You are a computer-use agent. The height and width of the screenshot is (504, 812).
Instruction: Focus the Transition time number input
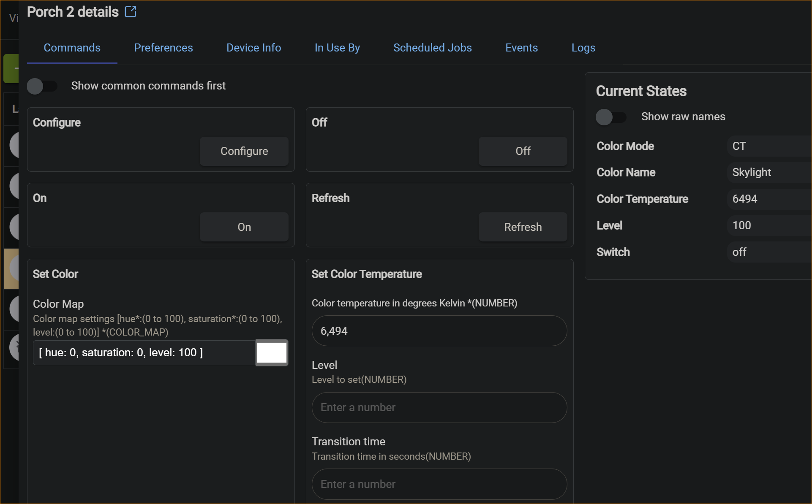click(x=439, y=484)
